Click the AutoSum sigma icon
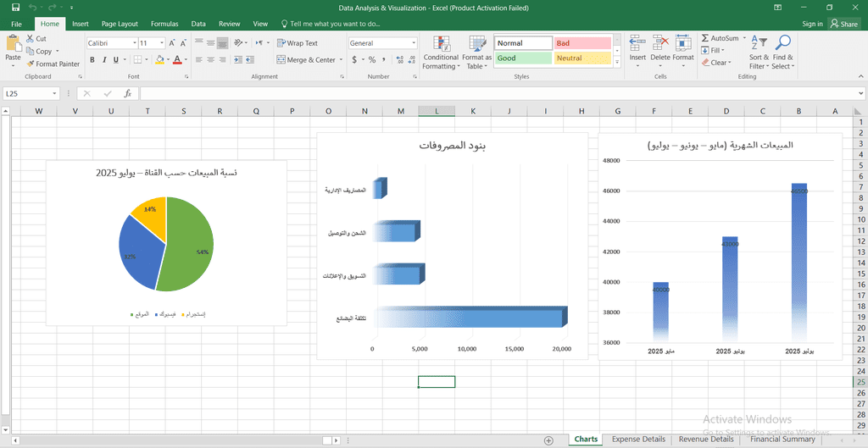This screenshot has height=448, width=868. pos(705,38)
